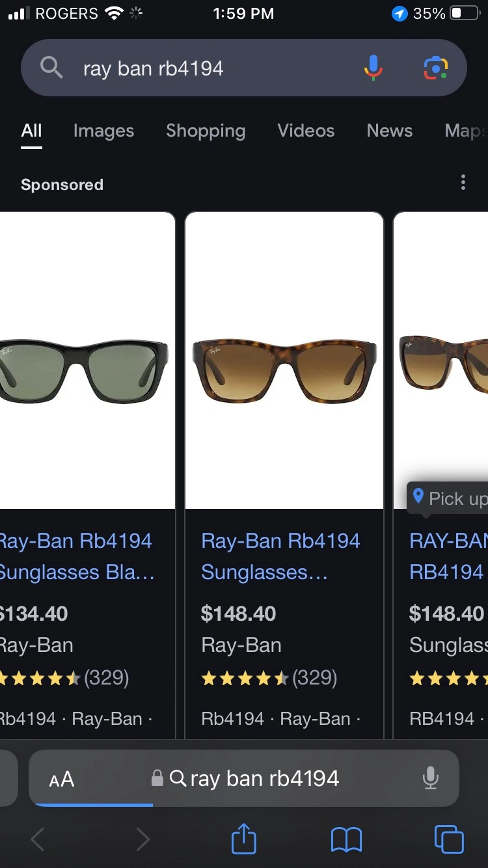Tap the magnifying glass search icon
488x868 pixels.
tap(51, 68)
